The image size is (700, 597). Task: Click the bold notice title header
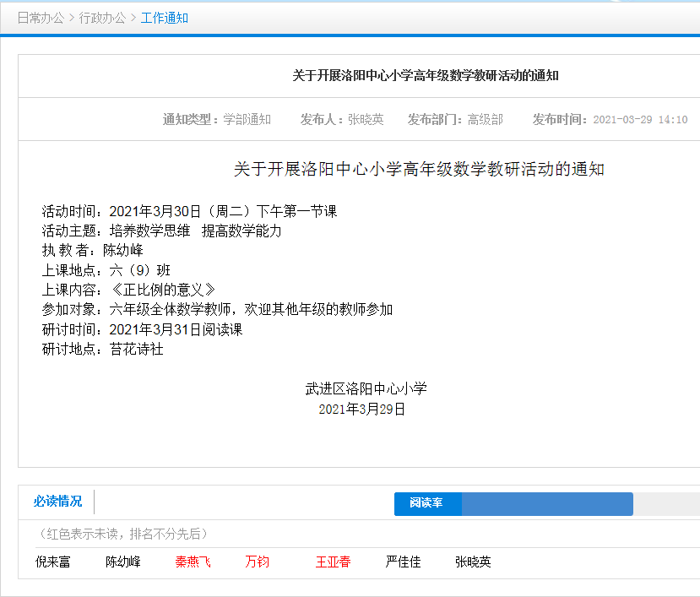426,76
